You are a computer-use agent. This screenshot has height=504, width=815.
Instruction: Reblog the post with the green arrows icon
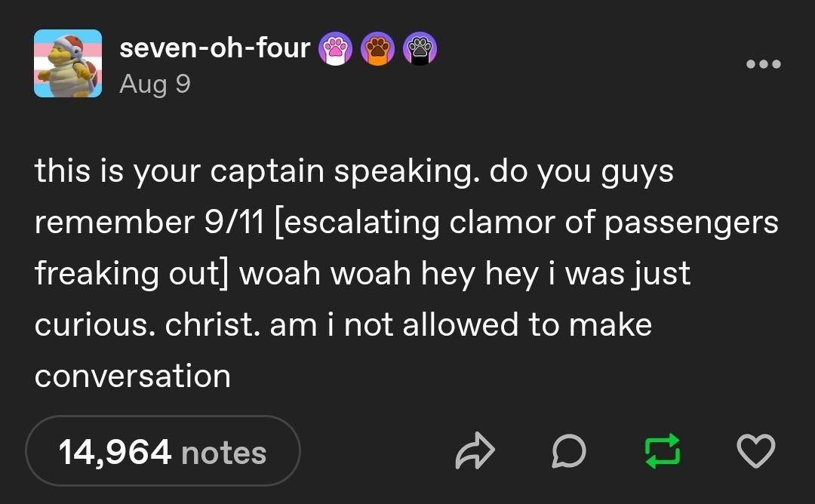pyautogui.click(x=661, y=452)
